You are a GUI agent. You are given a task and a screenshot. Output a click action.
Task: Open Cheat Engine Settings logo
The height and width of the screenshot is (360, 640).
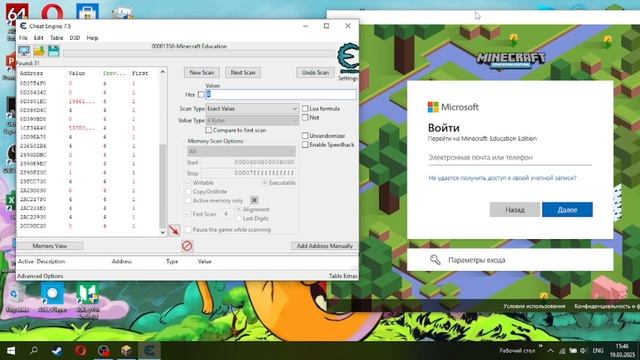(x=348, y=58)
